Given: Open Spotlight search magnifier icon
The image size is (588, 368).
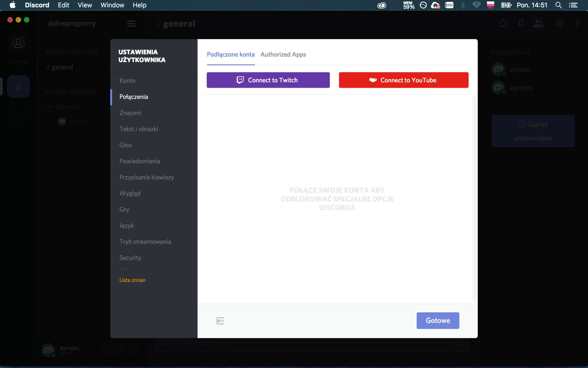Looking at the screenshot, I should point(559,5).
